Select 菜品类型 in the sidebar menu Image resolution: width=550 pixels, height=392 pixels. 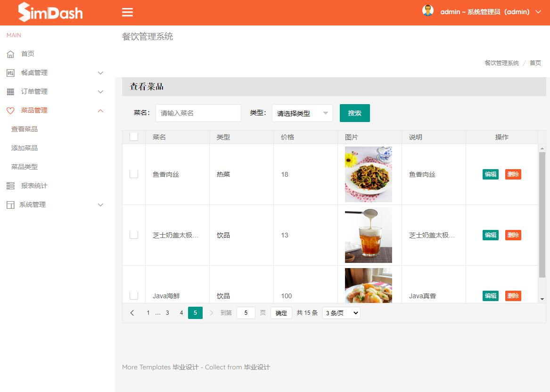pyautogui.click(x=25, y=167)
